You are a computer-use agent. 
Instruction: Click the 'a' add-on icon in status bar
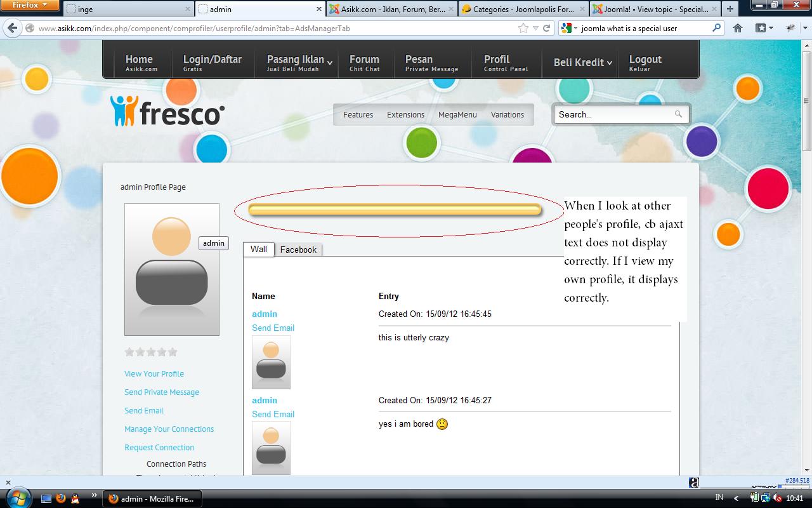694,483
